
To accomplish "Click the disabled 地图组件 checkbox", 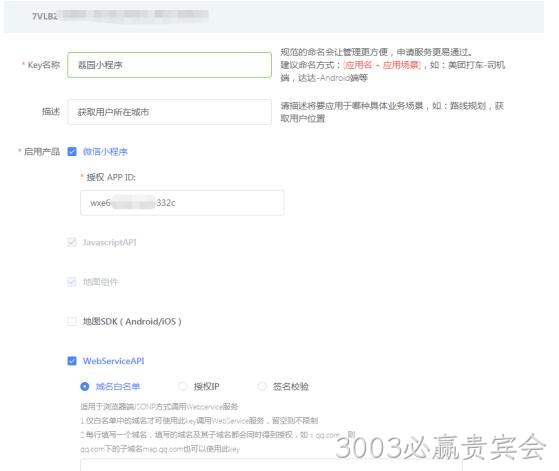I will click(72, 282).
